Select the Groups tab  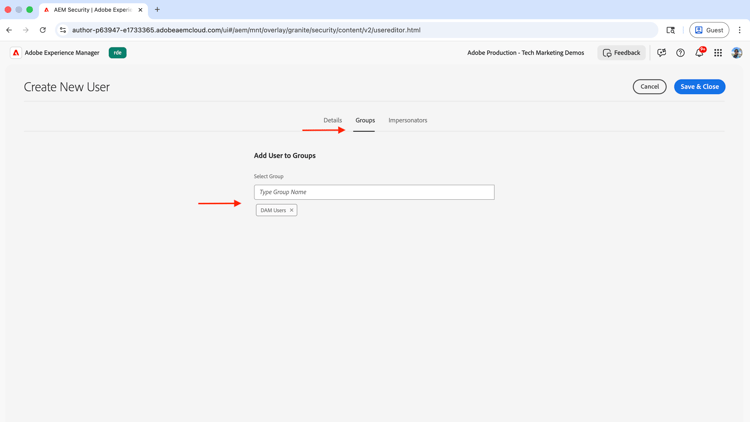pos(365,120)
